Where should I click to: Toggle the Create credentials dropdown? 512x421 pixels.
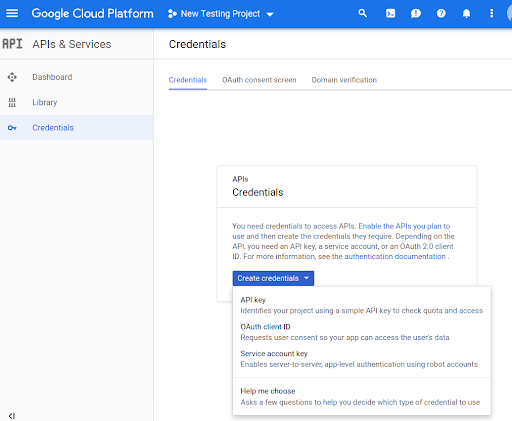point(273,278)
